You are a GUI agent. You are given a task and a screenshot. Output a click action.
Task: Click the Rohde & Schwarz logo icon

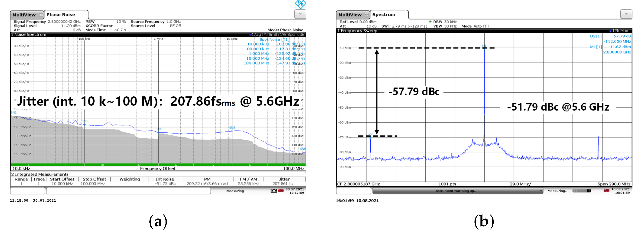300,4
